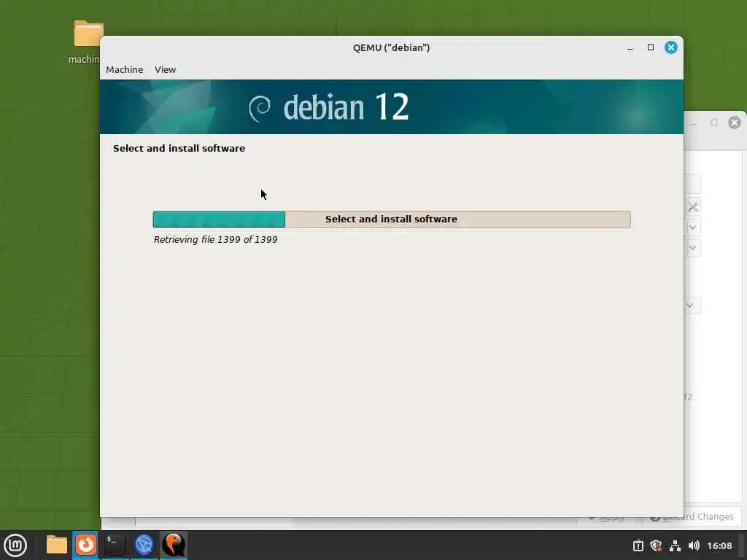Image resolution: width=747 pixels, height=560 pixels.
Task: Maximize the QEMU window
Action: point(651,47)
